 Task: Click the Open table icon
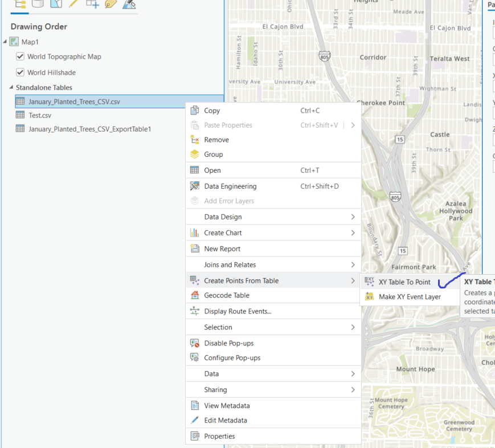click(195, 170)
